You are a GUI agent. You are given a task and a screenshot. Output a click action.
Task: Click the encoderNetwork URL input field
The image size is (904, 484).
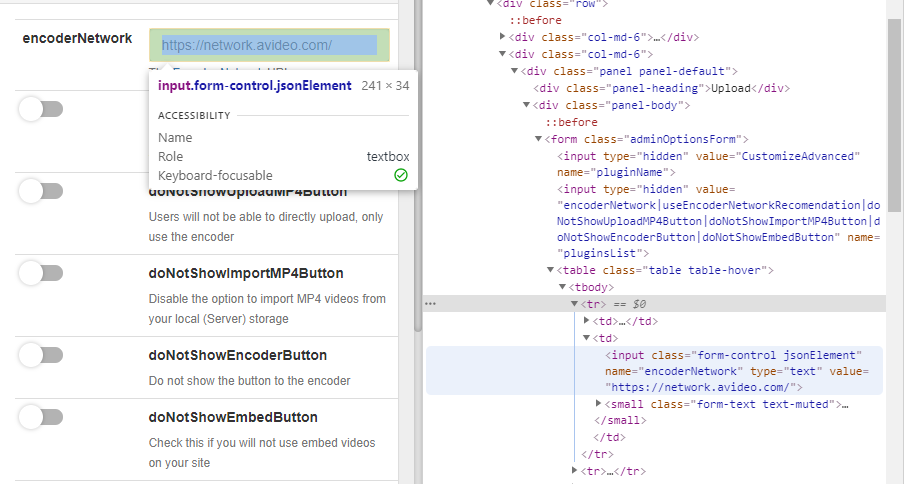pyautogui.click(x=269, y=45)
